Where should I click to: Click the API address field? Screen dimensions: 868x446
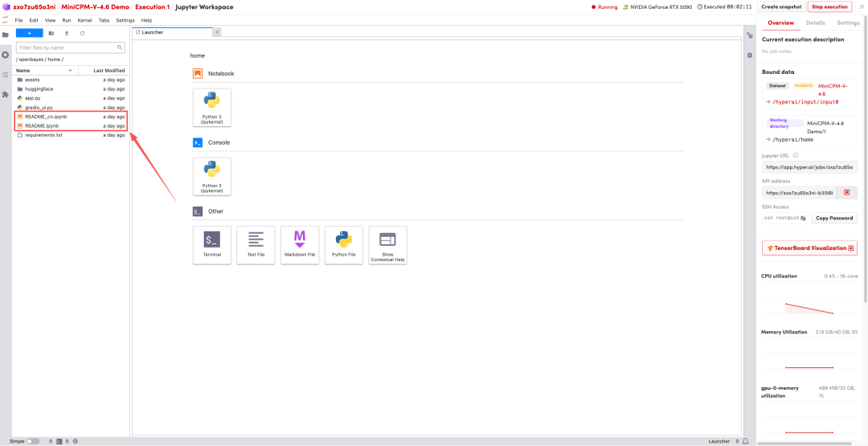(799, 193)
